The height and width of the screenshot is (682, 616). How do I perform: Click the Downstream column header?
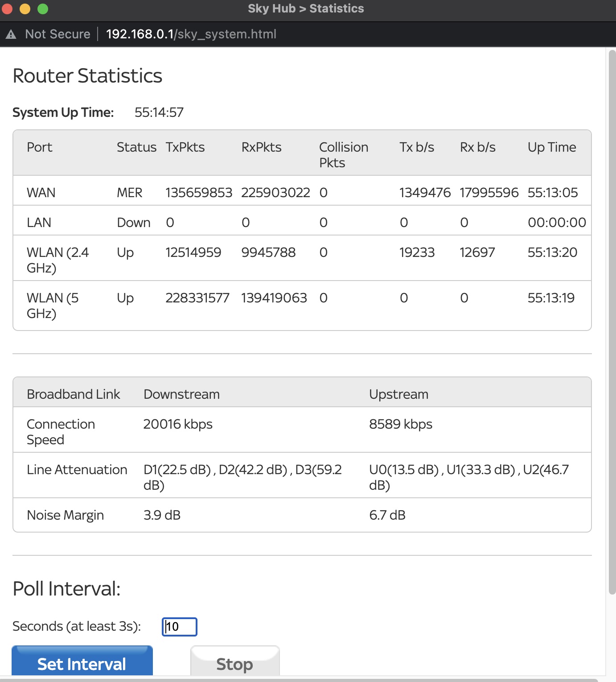tap(181, 394)
